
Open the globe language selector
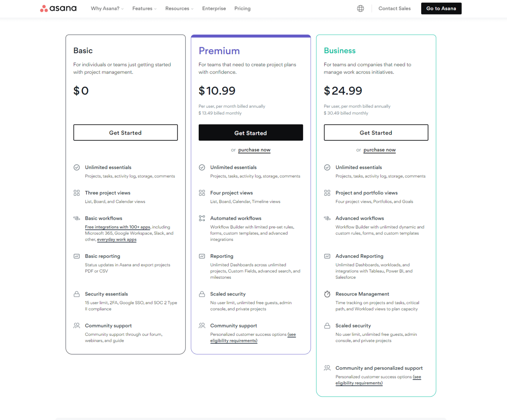360,8
